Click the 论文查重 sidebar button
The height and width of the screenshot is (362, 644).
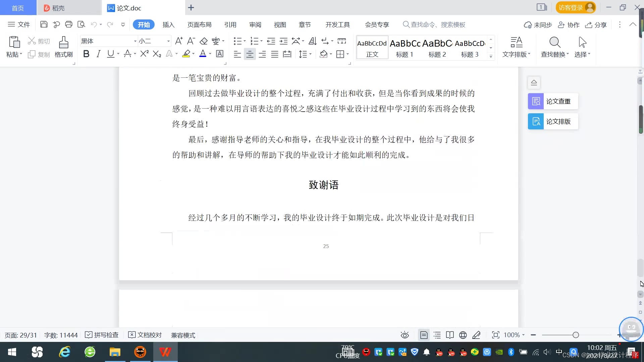tap(553, 101)
